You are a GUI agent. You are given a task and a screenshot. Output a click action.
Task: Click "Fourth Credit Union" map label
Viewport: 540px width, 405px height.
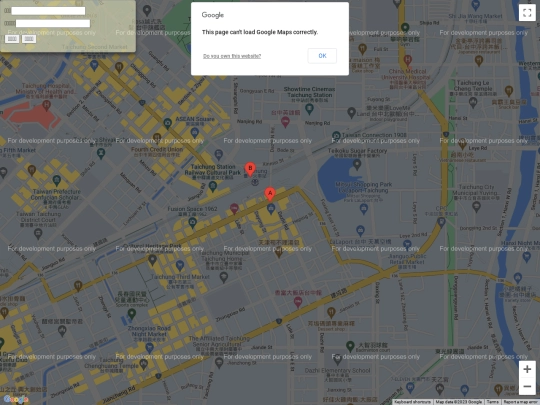[157, 149]
